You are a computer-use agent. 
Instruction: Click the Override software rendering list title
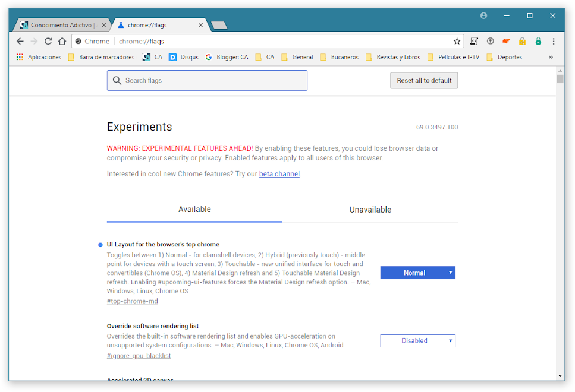tap(153, 326)
